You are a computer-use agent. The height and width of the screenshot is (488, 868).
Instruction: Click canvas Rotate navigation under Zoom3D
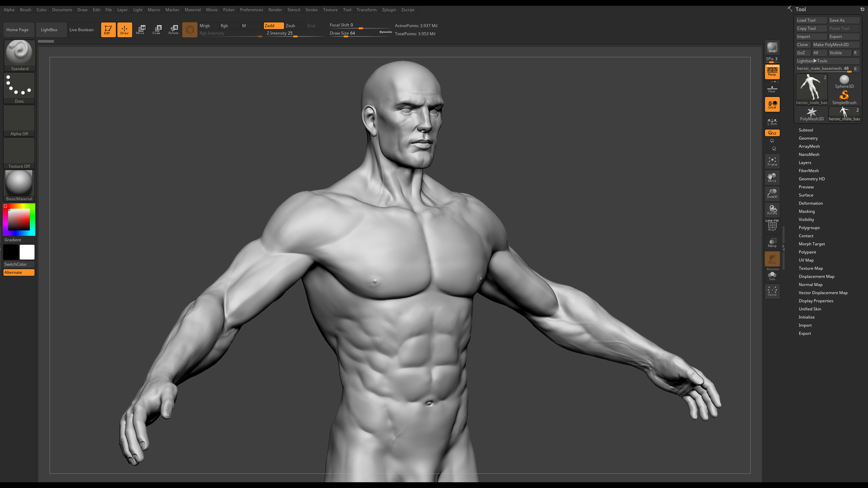coord(772,210)
